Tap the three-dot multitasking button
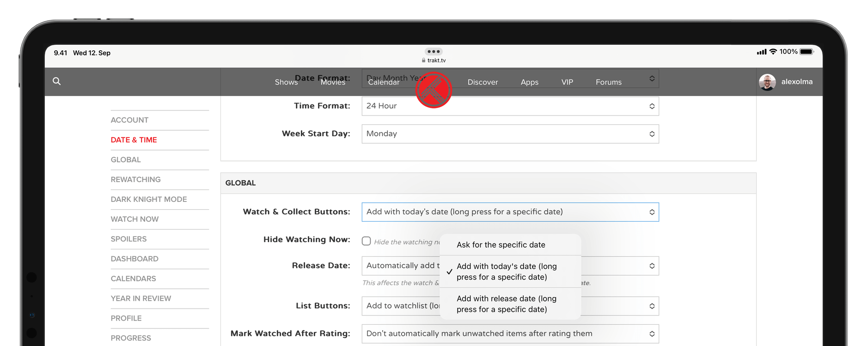The image size is (868, 346). 434,51
